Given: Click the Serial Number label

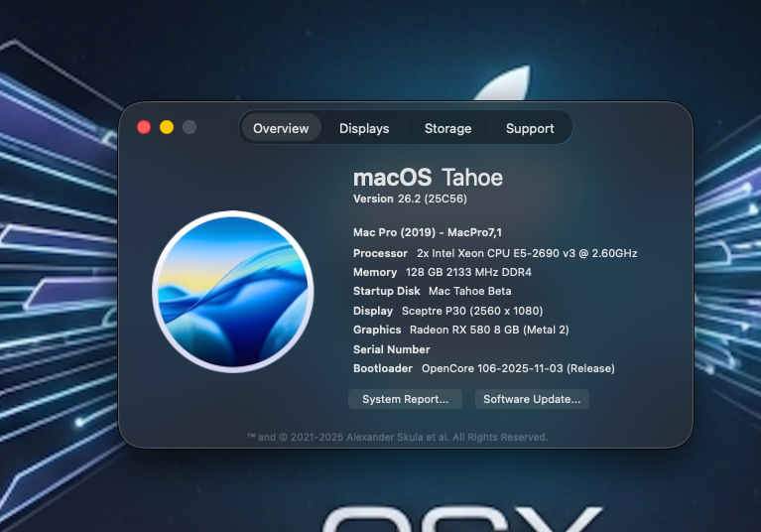Looking at the screenshot, I should click(x=392, y=349).
